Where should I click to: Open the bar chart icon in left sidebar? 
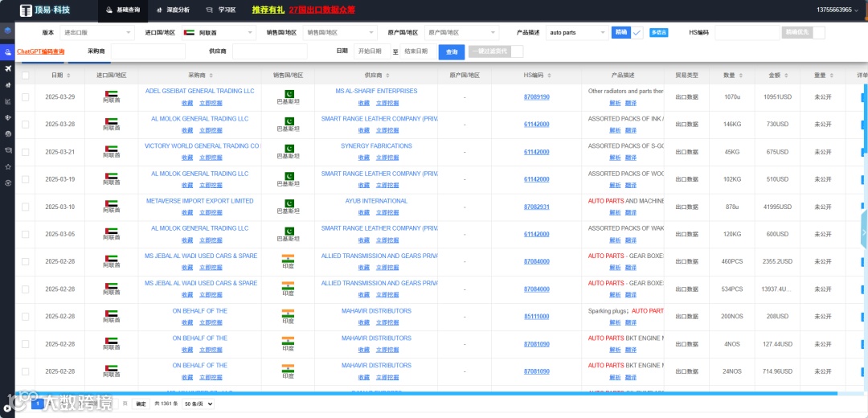pyautogui.click(x=7, y=101)
